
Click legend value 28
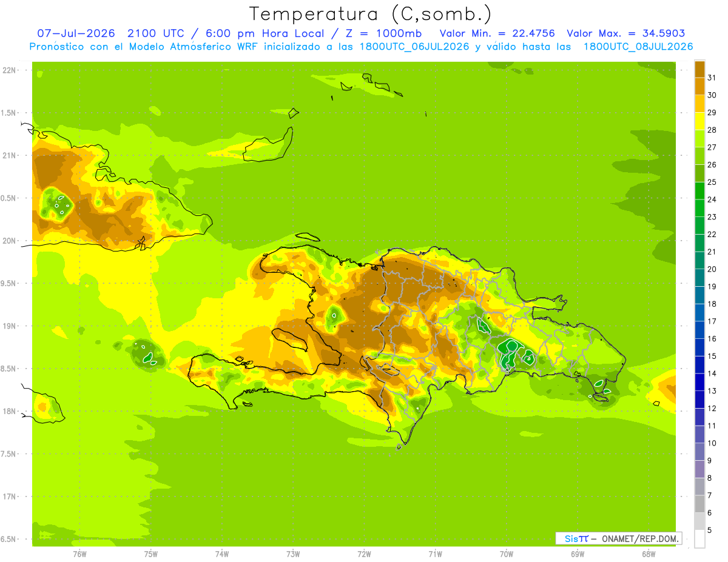tap(712, 130)
